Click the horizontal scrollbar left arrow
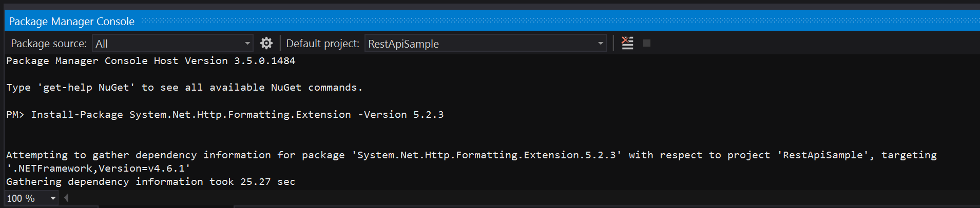Image resolution: width=980 pixels, height=208 pixels. 66,198
